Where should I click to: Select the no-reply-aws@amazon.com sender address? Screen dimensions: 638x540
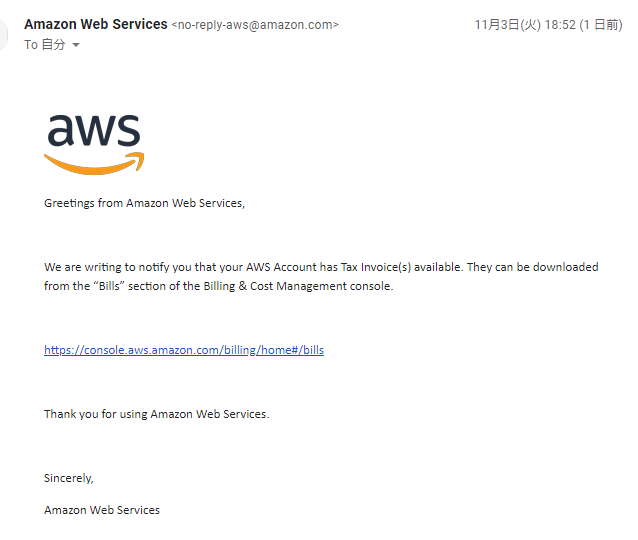(255, 25)
